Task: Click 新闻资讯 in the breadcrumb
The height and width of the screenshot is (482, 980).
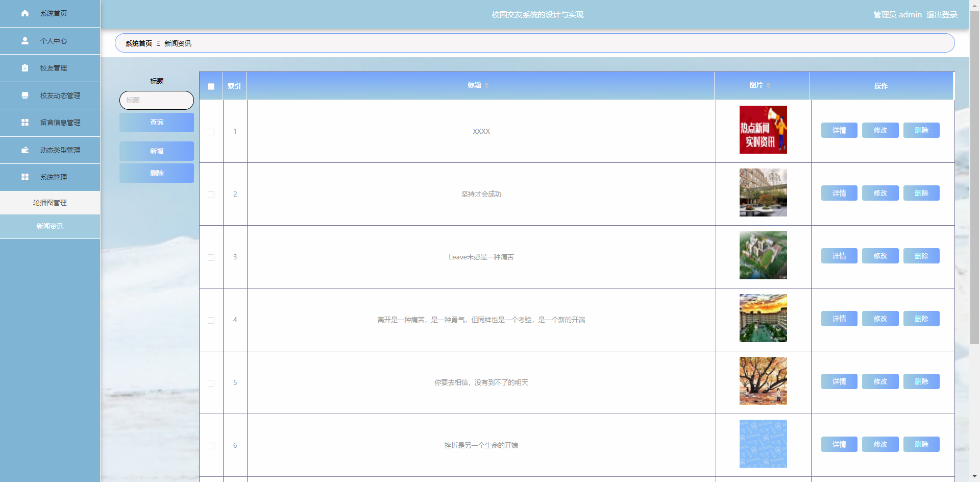Action: (178, 43)
